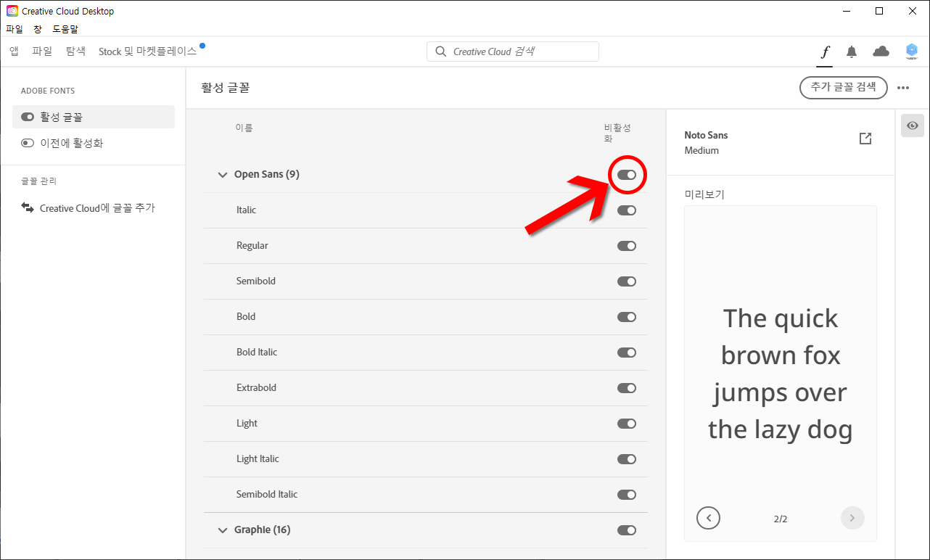Disable the Semibold font toggle
Image resolution: width=930 pixels, height=560 pixels.
coord(627,281)
